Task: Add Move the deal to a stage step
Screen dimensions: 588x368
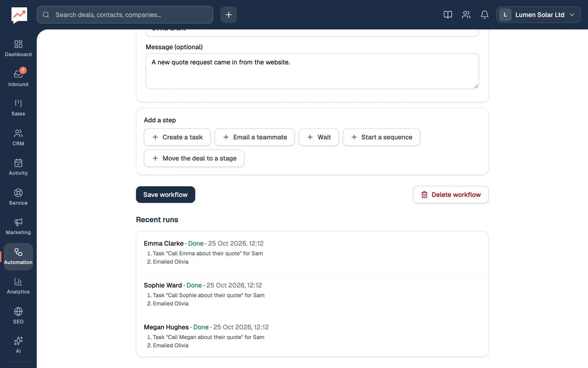Action: pyautogui.click(x=194, y=158)
